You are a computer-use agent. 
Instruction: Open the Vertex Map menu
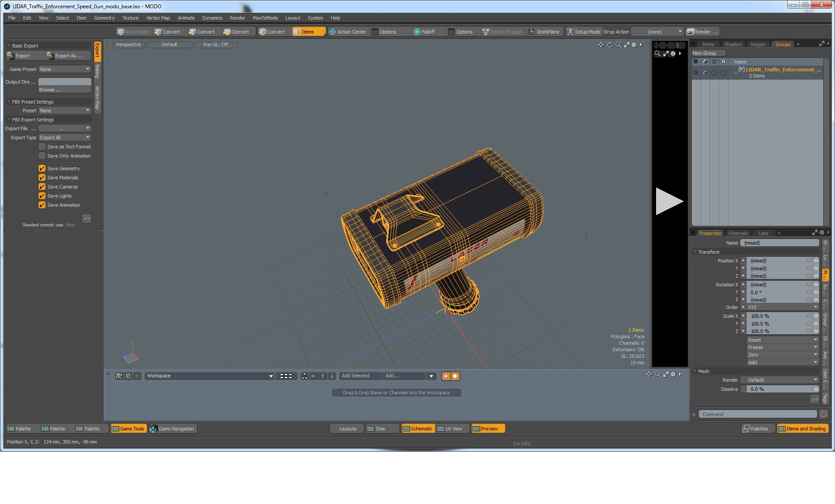158,18
